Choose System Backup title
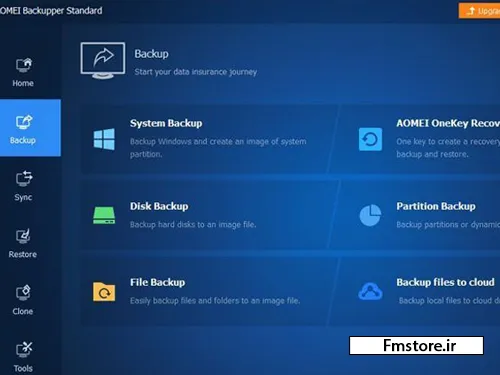This screenshot has height=375, width=500. click(166, 123)
